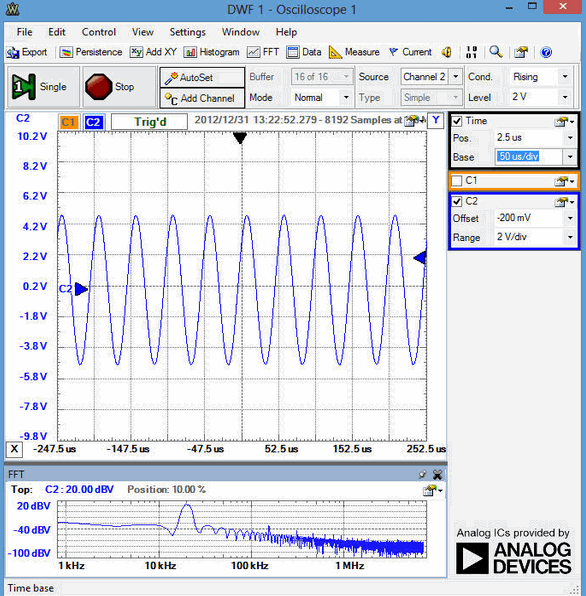Screen dimensions: 586x596
Task: Open the blue help icon
Action: click(x=546, y=52)
